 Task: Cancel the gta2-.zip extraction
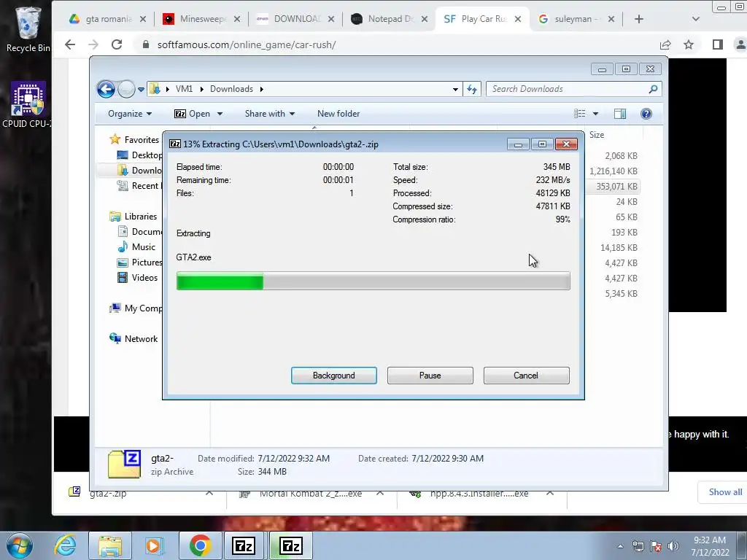coord(526,376)
